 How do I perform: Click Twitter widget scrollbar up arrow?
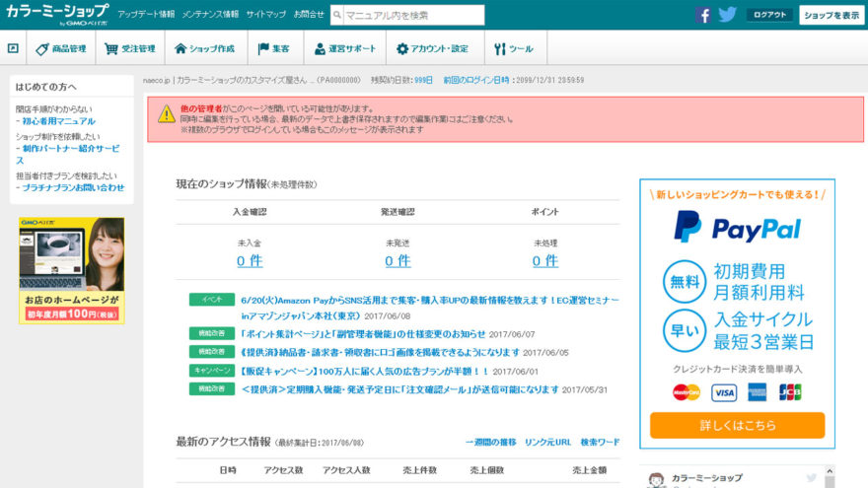point(830,471)
